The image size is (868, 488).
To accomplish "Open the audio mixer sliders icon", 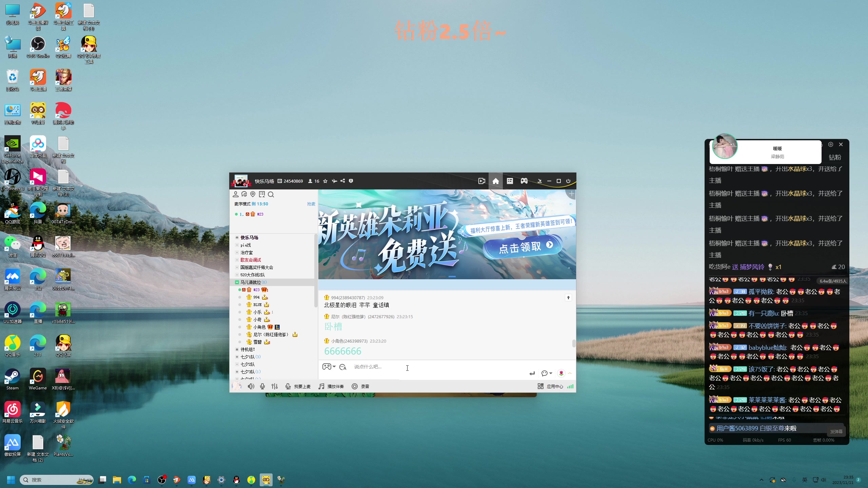I will 275,386.
